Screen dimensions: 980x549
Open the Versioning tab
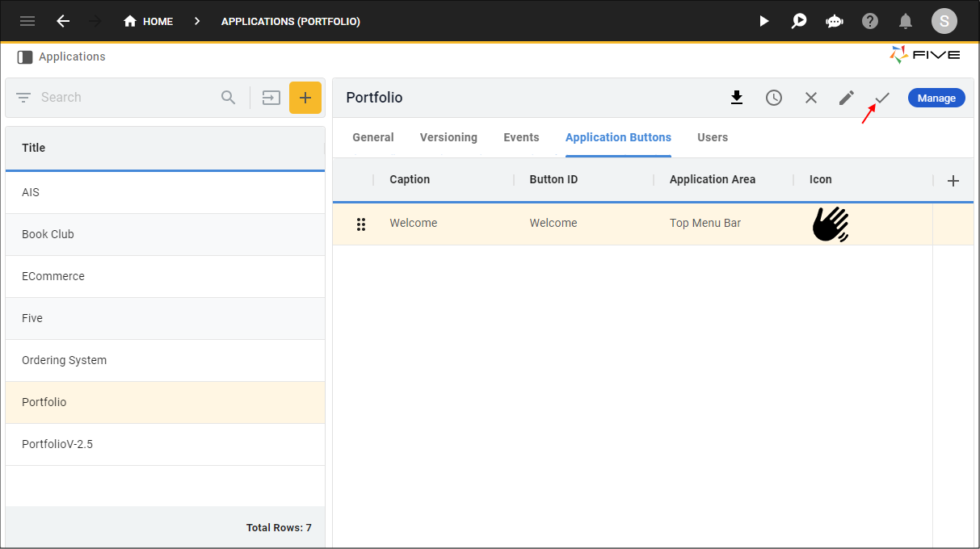point(448,137)
